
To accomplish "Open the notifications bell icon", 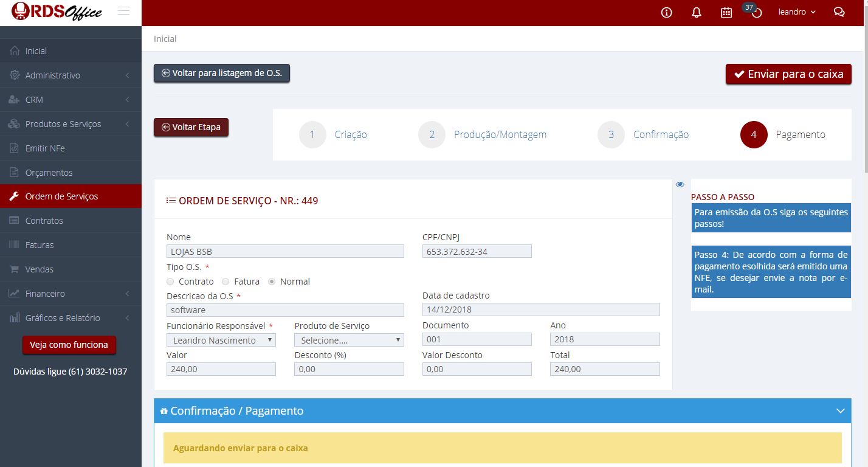I will [697, 12].
